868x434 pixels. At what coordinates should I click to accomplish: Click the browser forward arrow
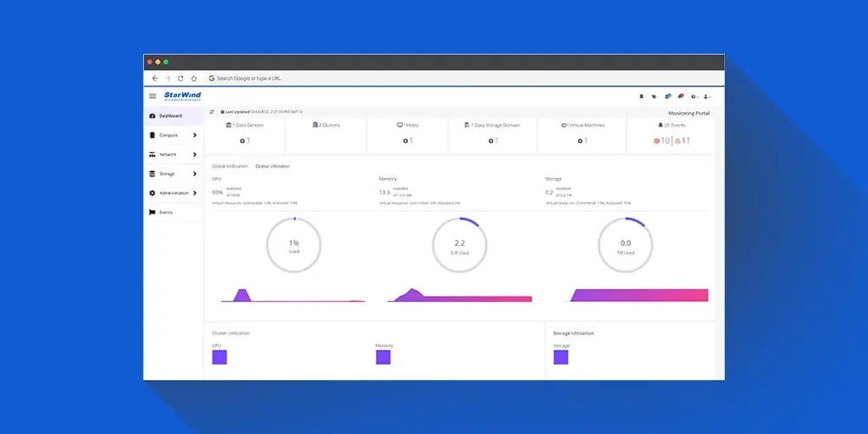[168, 79]
